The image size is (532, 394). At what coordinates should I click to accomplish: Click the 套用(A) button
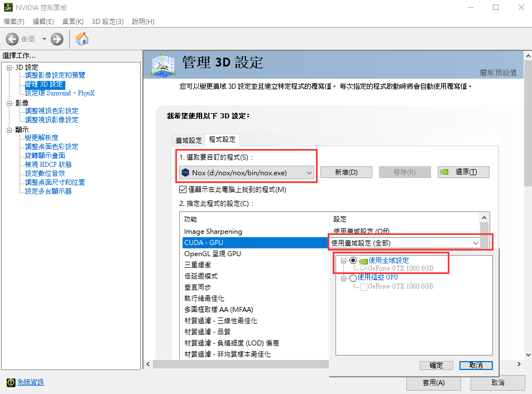pyautogui.click(x=433, y=383)
